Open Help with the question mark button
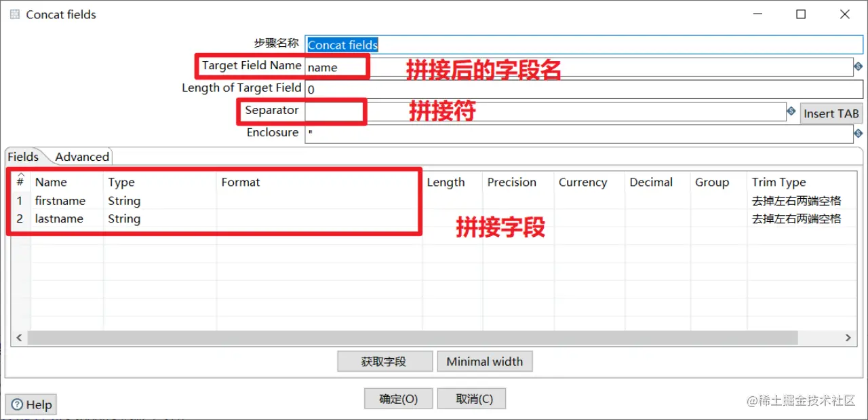 click(x=31, y=404)
